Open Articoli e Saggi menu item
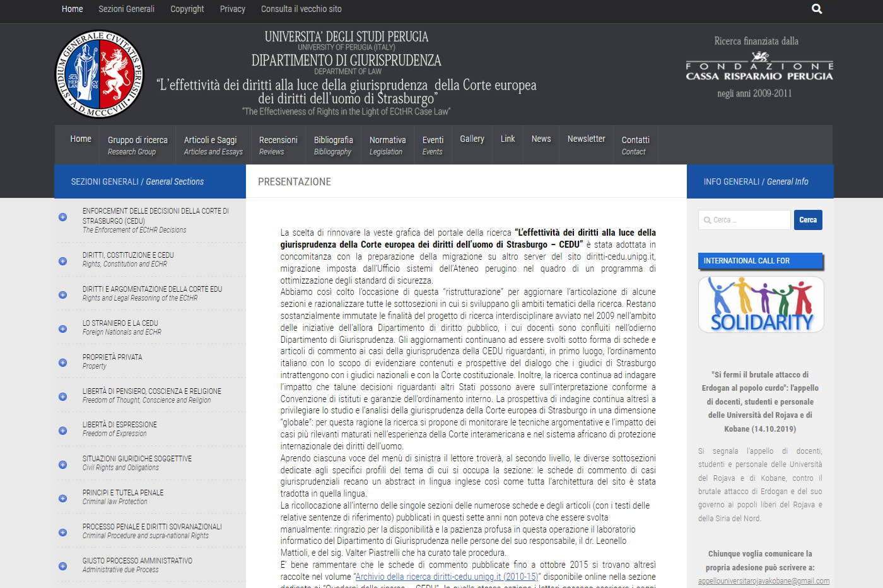 pos(213,145)
